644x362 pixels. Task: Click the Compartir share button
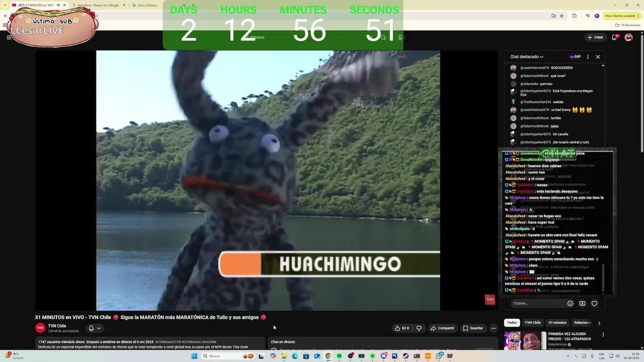[x=442, y=328]
